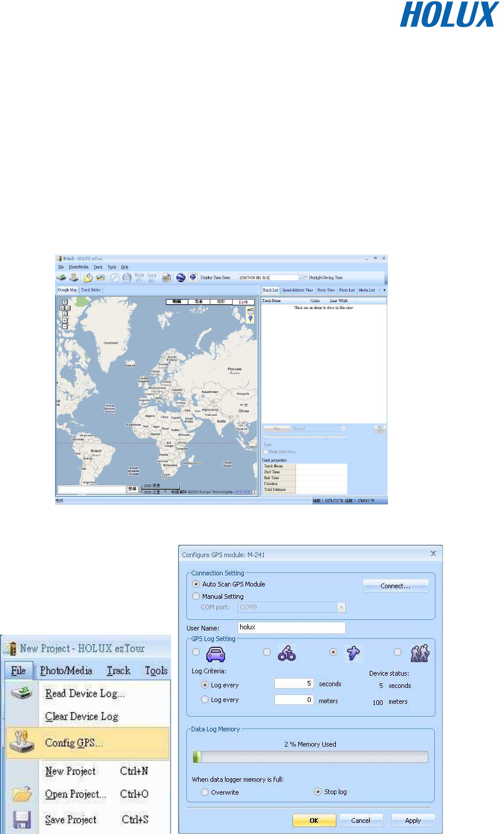Click OK in Configure GPS dialog

click(x=314, y=820)
